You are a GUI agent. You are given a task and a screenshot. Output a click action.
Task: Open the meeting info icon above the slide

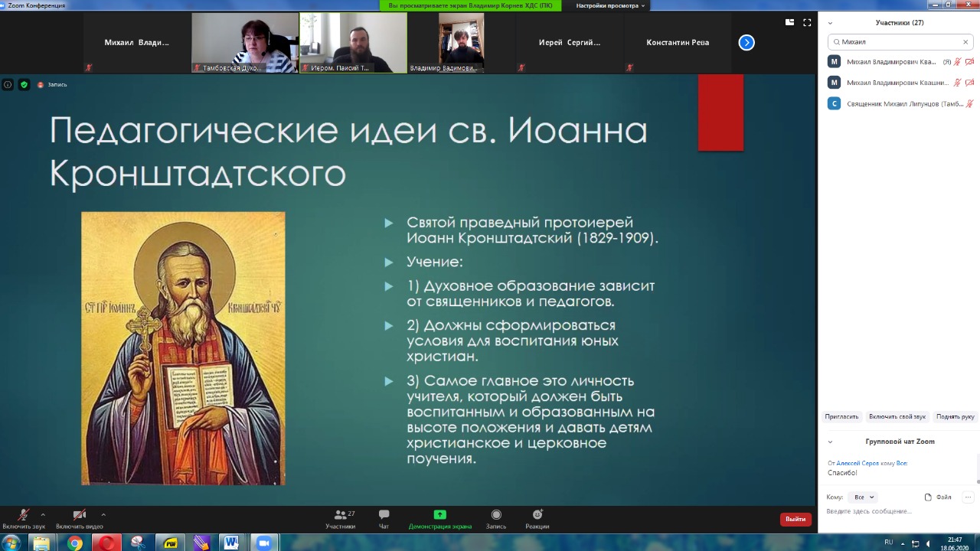8,85
